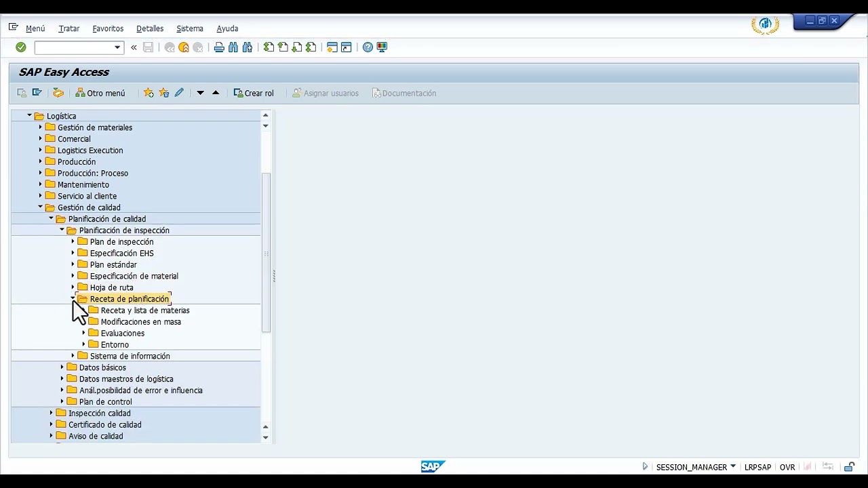Click the Back (F3) arrow icon
The height and width of the screenshot is (488, 868).
170,47
